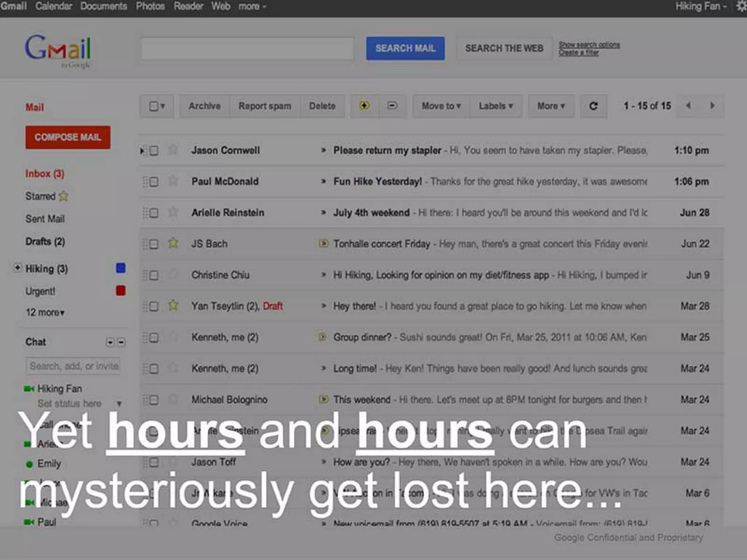Image resolution: width=747 pixels, height=560 pixels.
Task: Check the Long time! email checkbox
Action: 154,369
